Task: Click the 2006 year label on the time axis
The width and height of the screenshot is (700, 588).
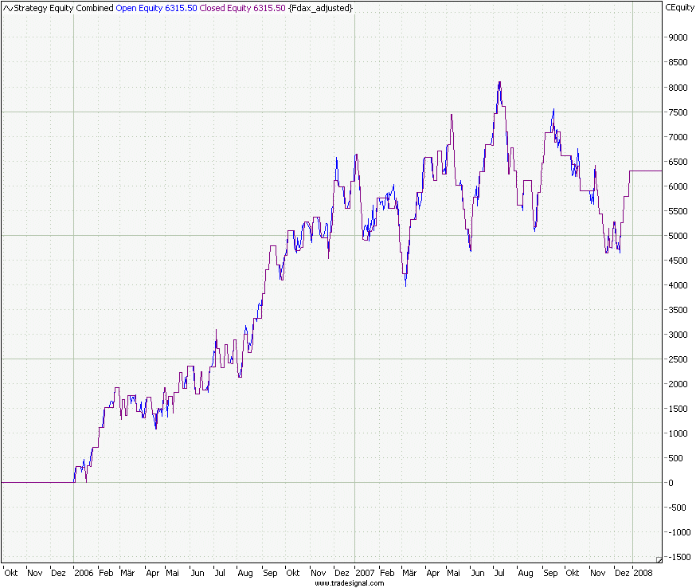Action: coord(84,573)
